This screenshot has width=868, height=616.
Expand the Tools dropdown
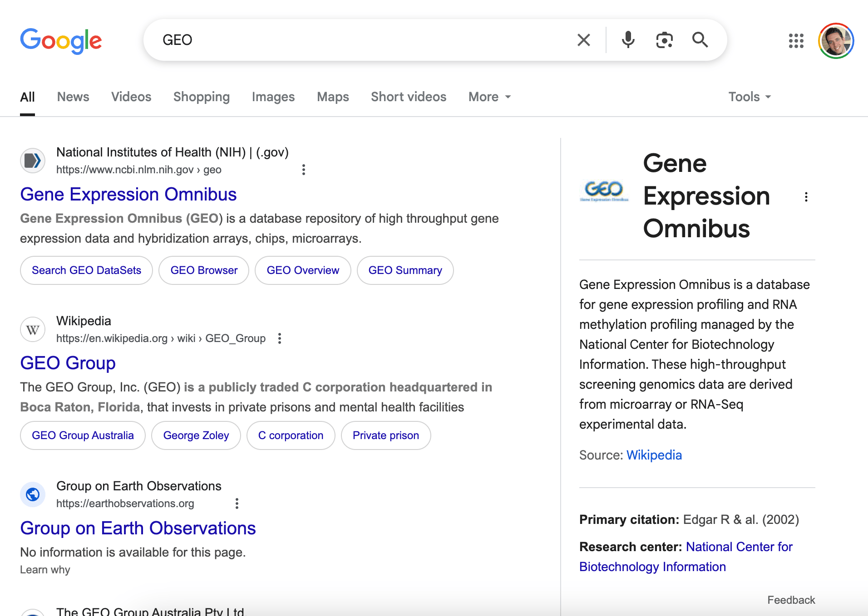point(750,97)
